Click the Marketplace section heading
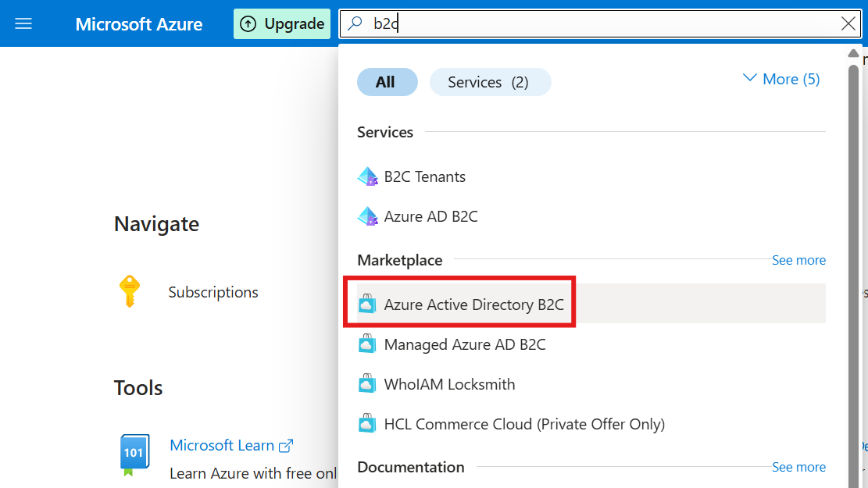Image resolution: width=868 pixels, height=488 pixels. coord(400,260)
